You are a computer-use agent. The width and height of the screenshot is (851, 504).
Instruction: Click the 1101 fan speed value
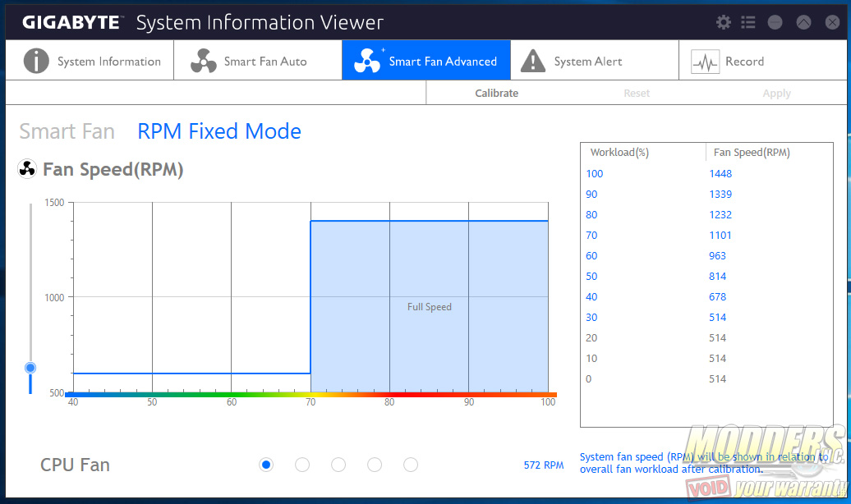click(x=720, y=236)
